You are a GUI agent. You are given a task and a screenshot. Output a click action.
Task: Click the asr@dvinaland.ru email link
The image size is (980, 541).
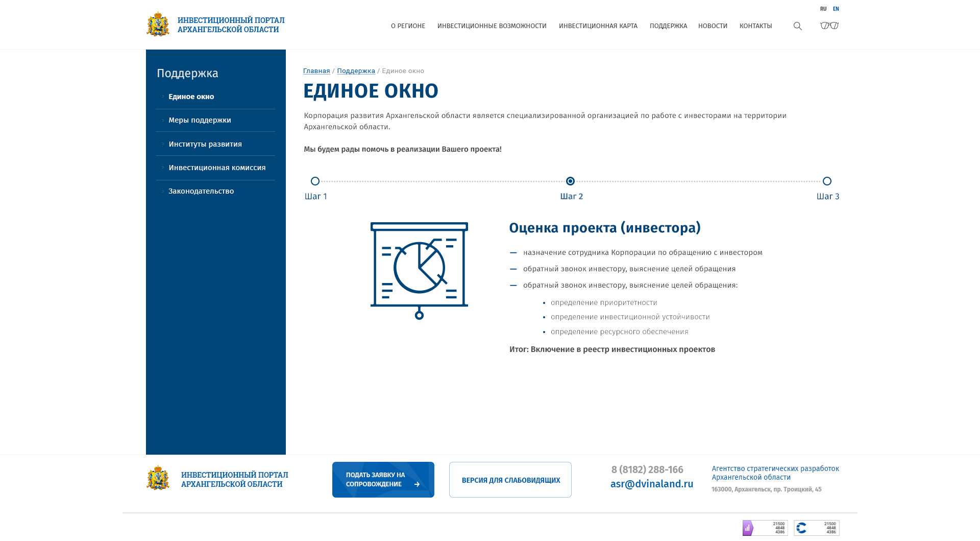point(651,484)
